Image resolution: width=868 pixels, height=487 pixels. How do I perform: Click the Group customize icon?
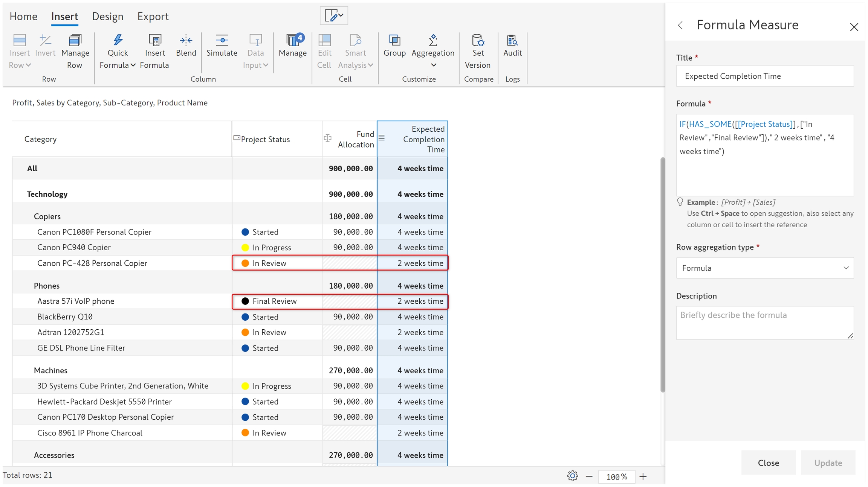point(394,40)
